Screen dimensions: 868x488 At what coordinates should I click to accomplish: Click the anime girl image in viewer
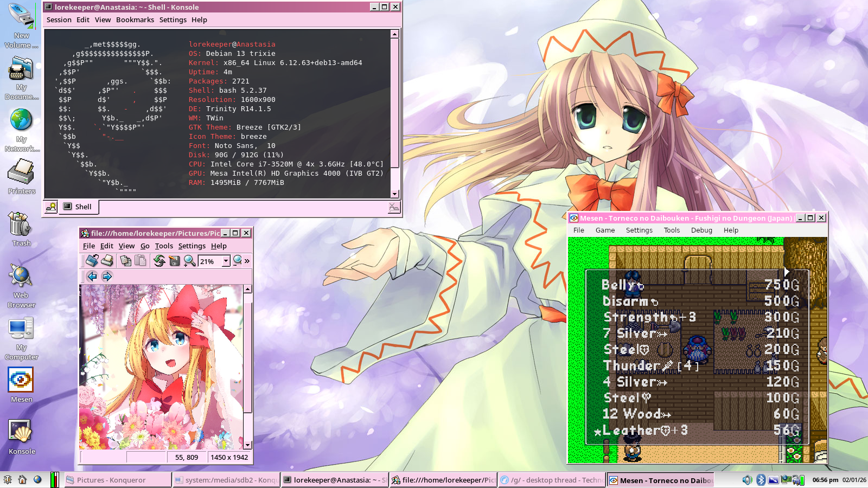[161, 367]
